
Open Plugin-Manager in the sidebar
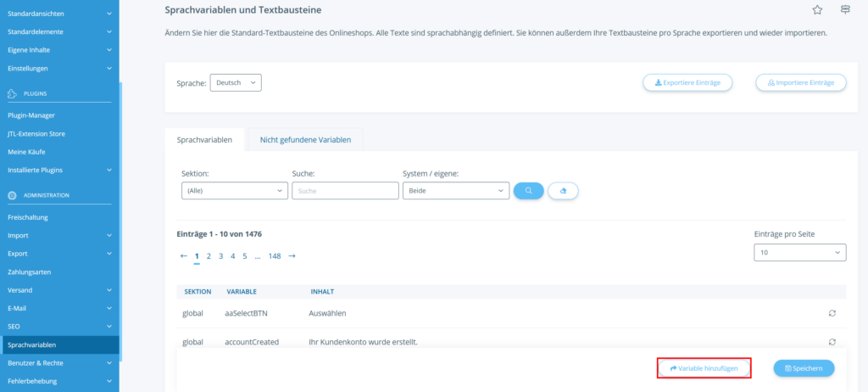(x=31, y=115)
